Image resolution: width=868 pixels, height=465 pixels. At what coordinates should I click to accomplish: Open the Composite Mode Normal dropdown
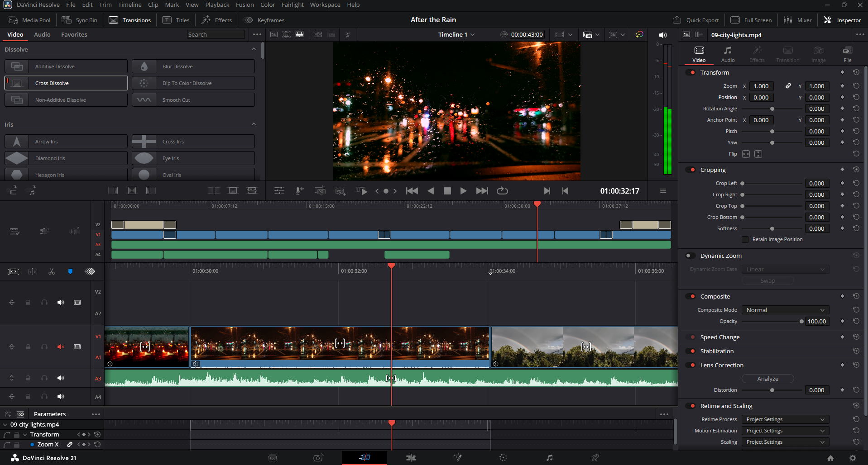[x=785, y=310]
